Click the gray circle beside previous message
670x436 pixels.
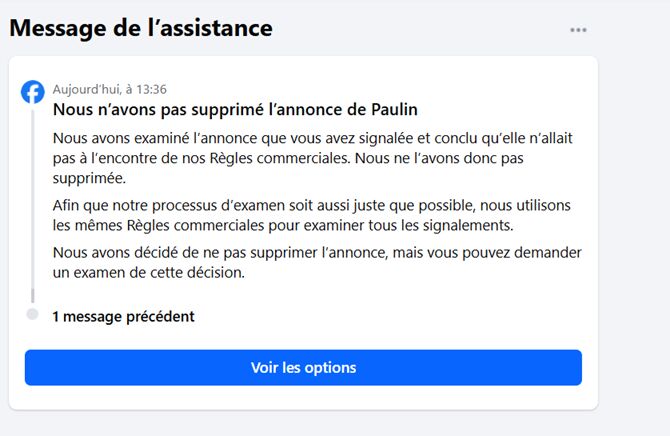[32, 314]
